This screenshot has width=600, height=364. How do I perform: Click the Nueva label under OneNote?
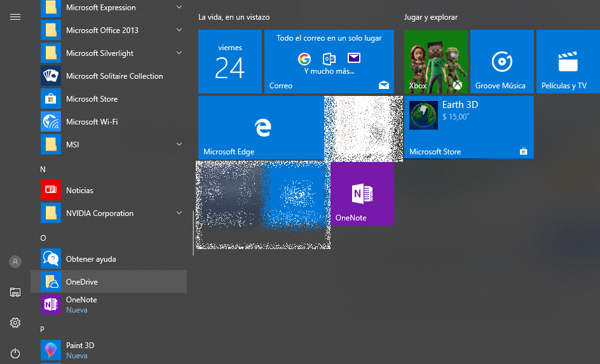click(76, 310)
